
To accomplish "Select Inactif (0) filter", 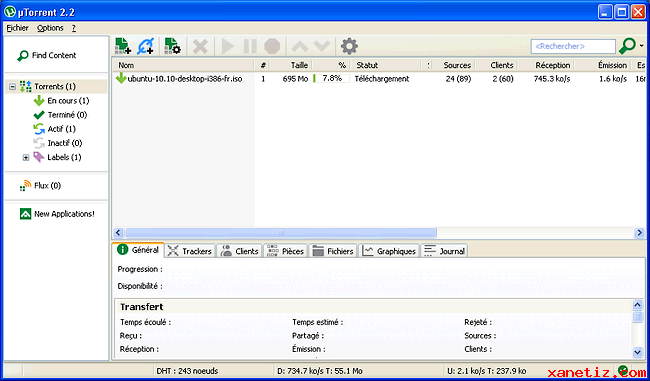I will 58,143.
